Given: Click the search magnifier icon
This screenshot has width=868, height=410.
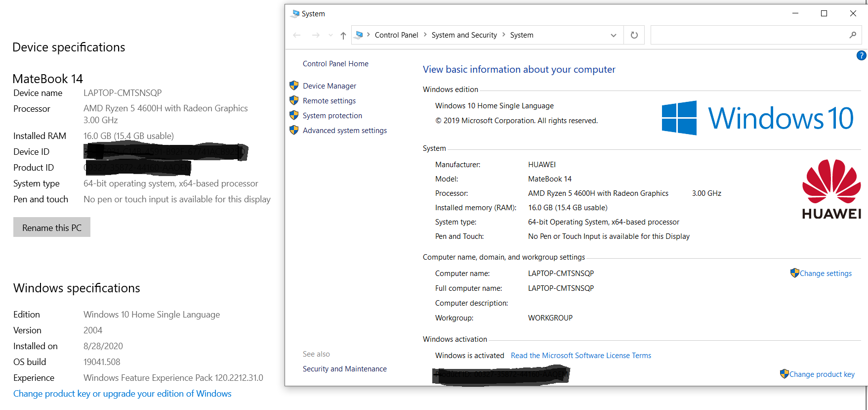Looking at the screenshot, I should [x=853, y=35].
